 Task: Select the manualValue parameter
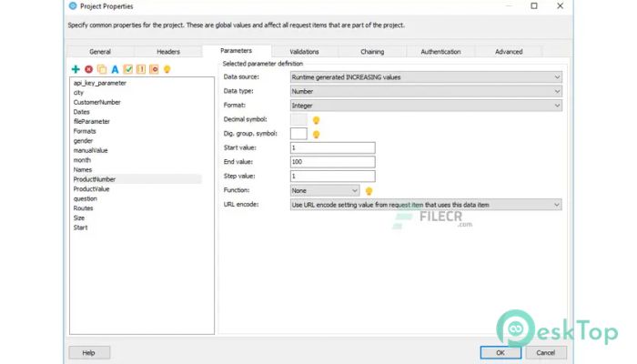(91, 151)
